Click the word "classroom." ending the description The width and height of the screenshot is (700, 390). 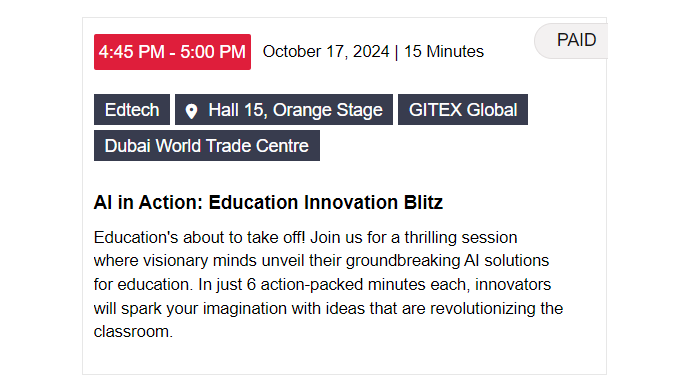(x=133, y=332)
